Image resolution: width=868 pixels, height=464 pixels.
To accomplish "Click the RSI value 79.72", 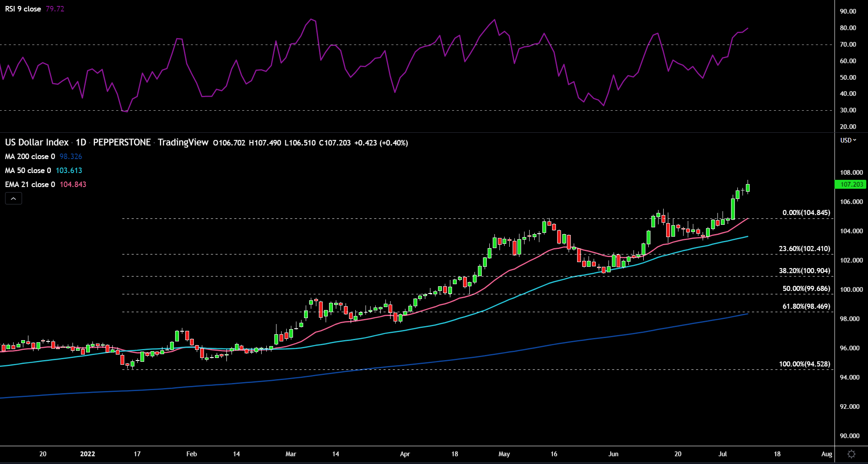I will pos(55,9).
